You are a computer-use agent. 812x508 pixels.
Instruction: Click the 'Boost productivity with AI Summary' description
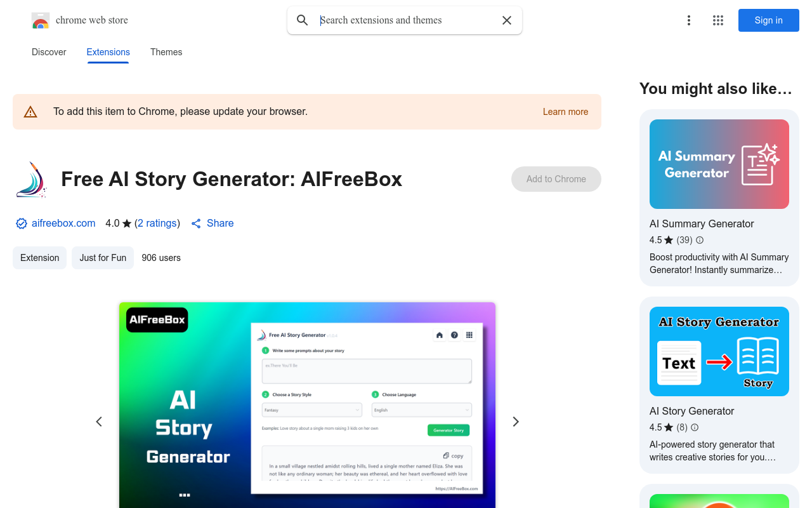click(x=719, y=264)
